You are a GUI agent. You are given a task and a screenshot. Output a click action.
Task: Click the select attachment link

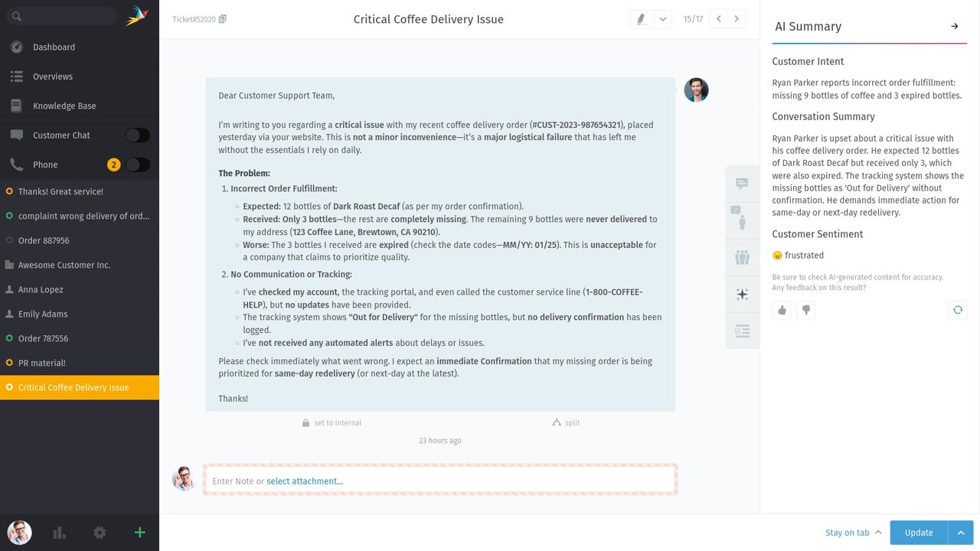click(305, 481)
